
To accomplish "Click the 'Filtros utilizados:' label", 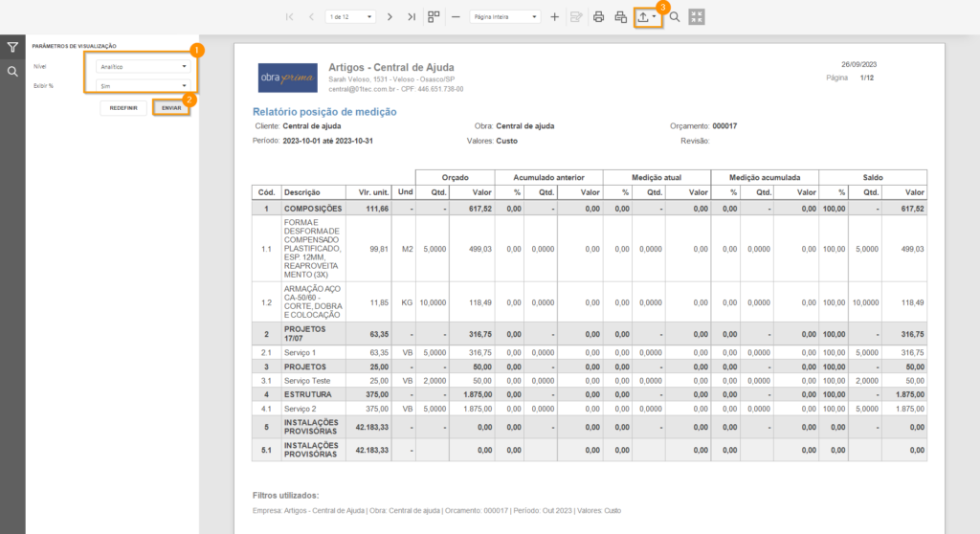I will point(285,495).
